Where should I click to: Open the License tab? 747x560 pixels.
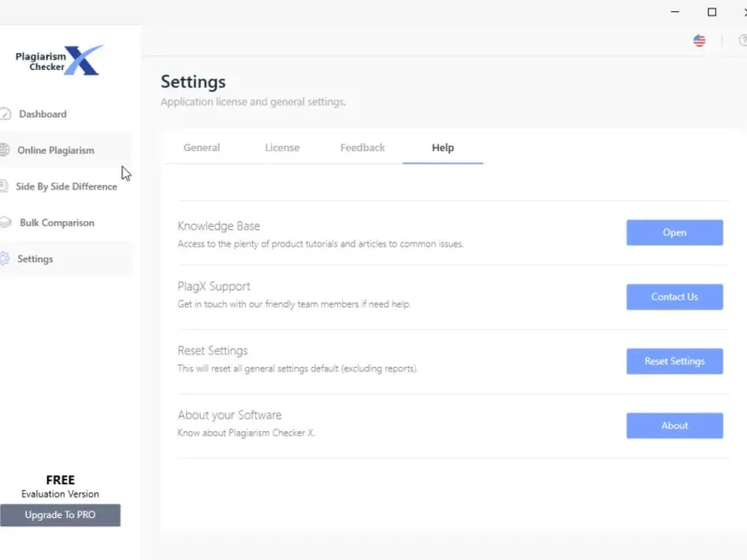(x=282, y=147)
